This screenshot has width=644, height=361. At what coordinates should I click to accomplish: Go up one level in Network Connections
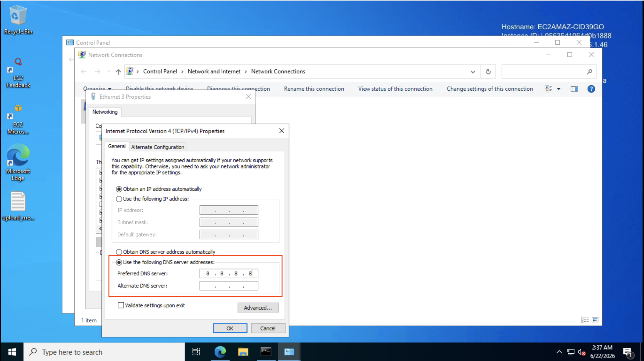118,72
